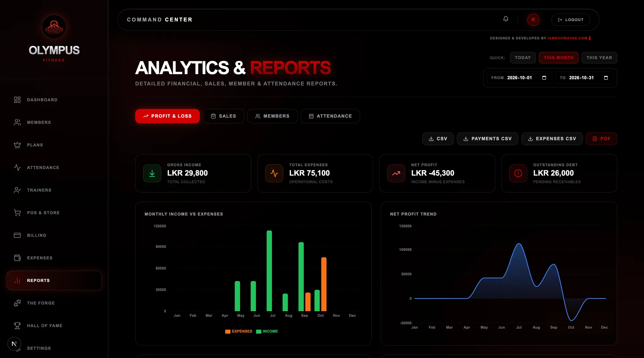Switch to the Profit & Loss tab
The image size is (644, 358).
click(x=167, y=116)
